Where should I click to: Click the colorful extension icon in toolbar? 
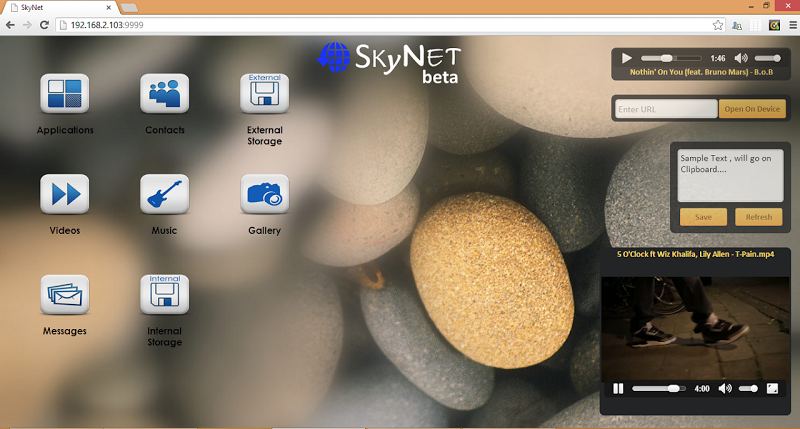(774, 25)
